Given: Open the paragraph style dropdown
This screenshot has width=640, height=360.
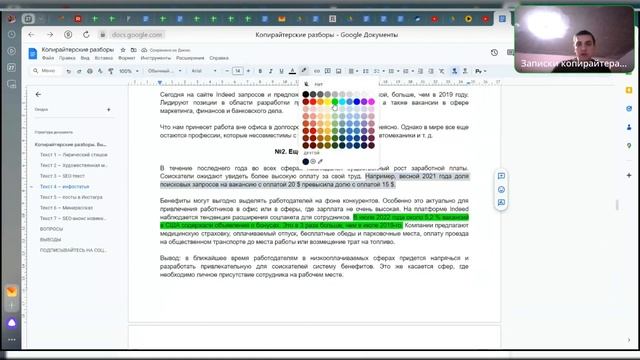Looking at the screenshot, I should click(x=164, y=71).
